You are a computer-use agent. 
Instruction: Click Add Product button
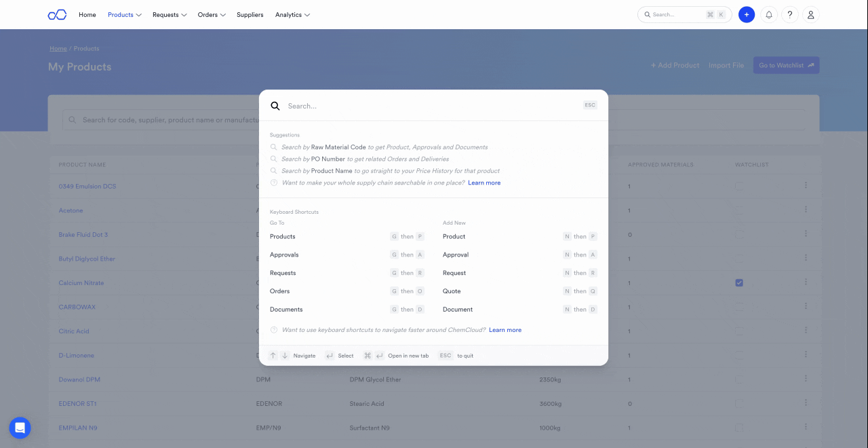675,65
